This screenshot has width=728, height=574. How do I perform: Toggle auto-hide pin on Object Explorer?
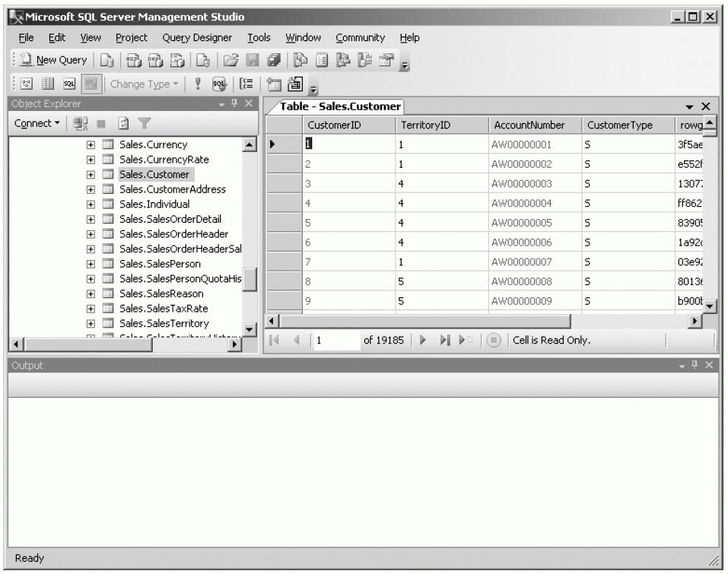tap(234, 103)
